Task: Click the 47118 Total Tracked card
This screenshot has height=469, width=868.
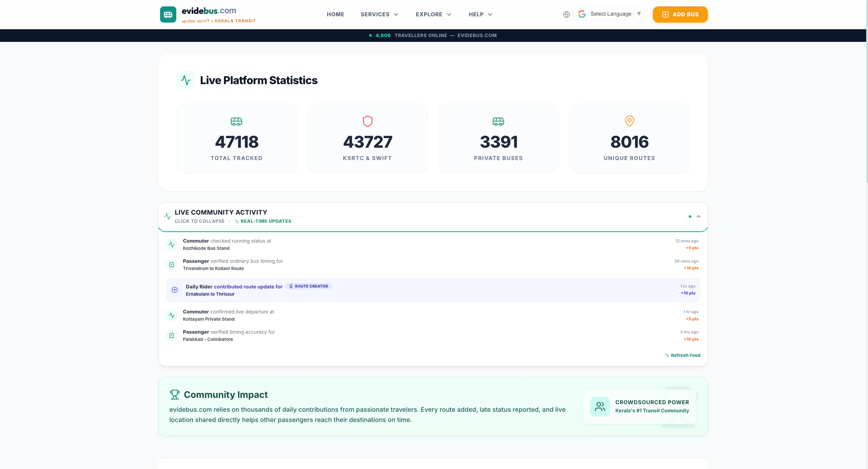Action: pyautogui.click(x=237, y=138)
